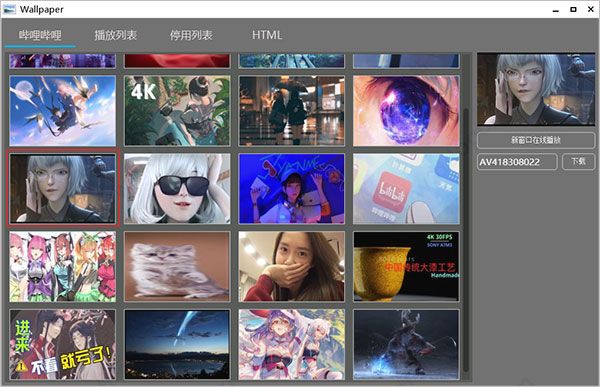Select the purple galaxy eye wallpaper
Screen dimensions: 600x387
[406, 111]
